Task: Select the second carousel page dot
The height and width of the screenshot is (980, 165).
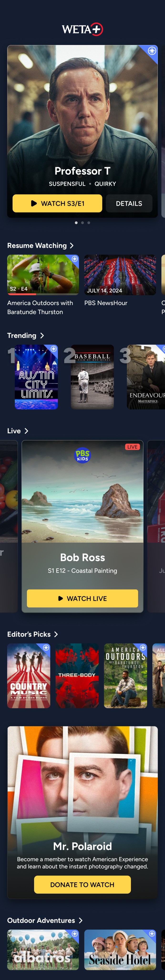Action: [x=82, y=223]
